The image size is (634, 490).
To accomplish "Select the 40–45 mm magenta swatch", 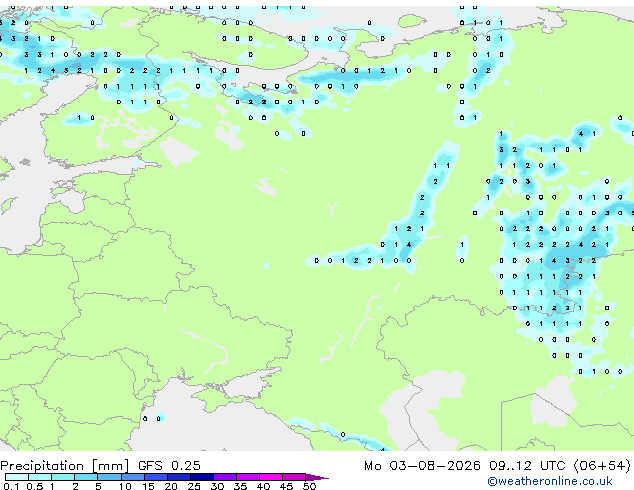I will click(x=271, y=477).
